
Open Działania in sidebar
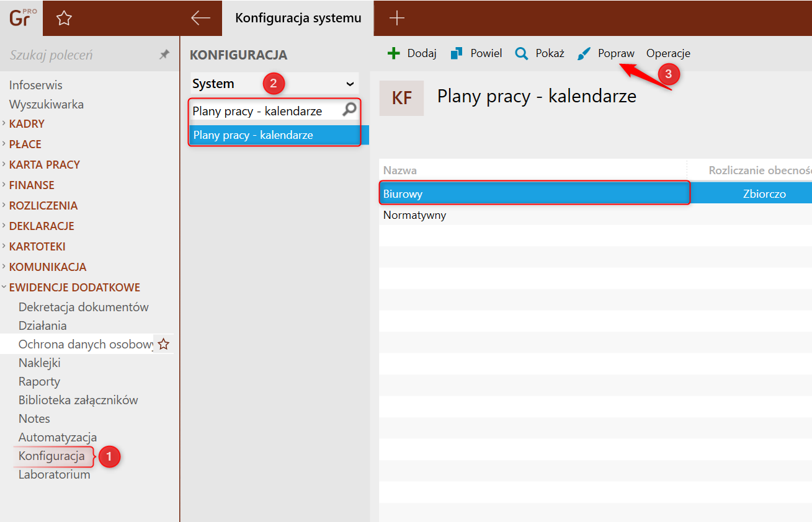coord(43,325)
